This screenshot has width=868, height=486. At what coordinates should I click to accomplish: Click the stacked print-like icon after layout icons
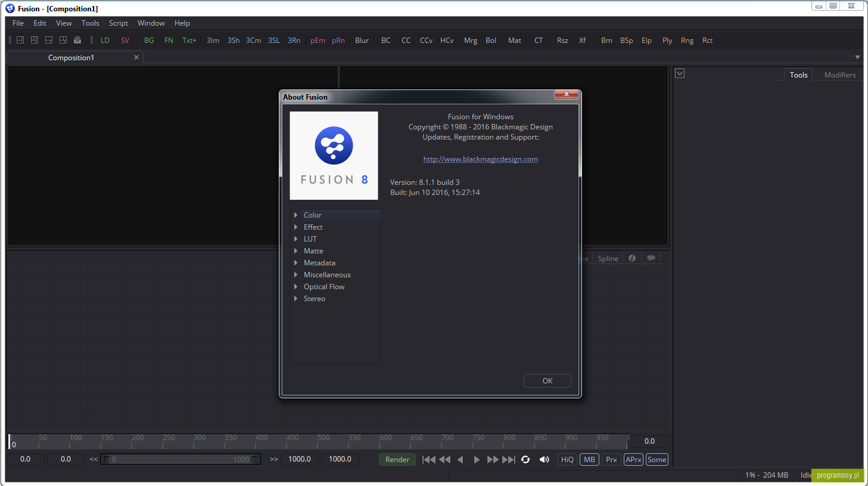pyautogui.click(x=77, y=40)
